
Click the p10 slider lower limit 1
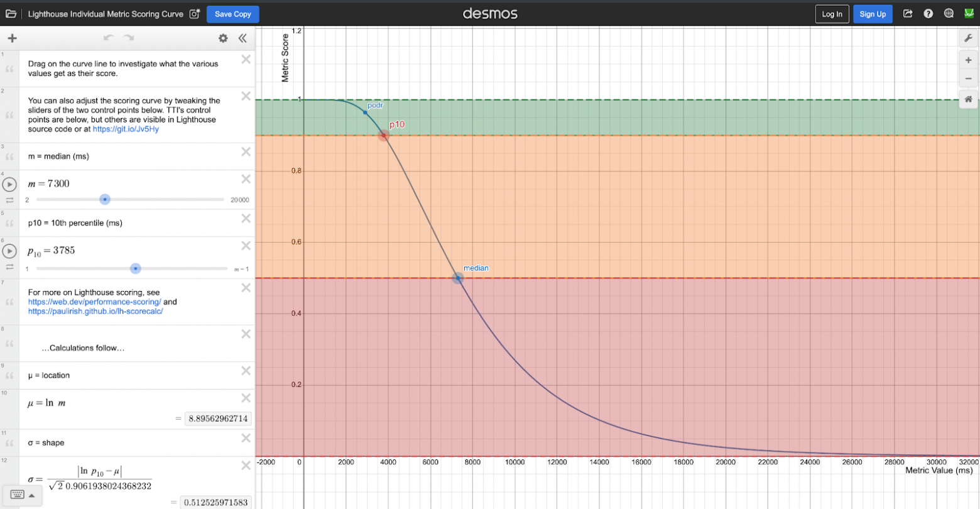point(27,269)
